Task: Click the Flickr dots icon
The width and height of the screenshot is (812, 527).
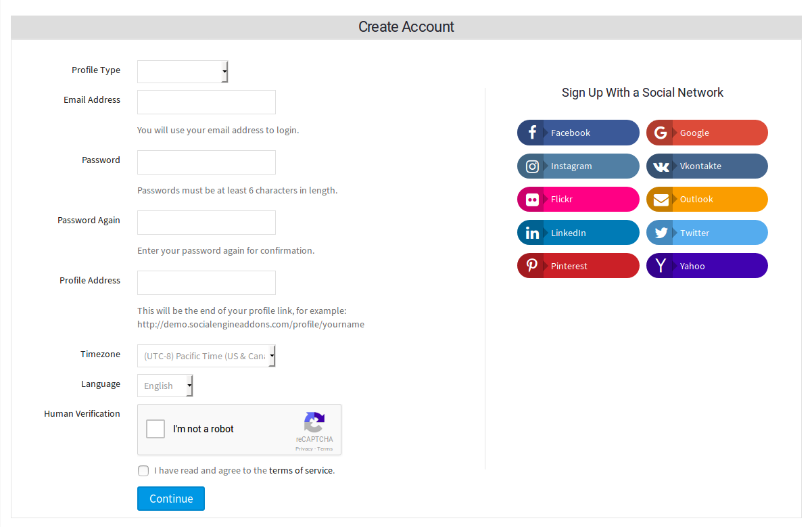Action: click(532, 200)
